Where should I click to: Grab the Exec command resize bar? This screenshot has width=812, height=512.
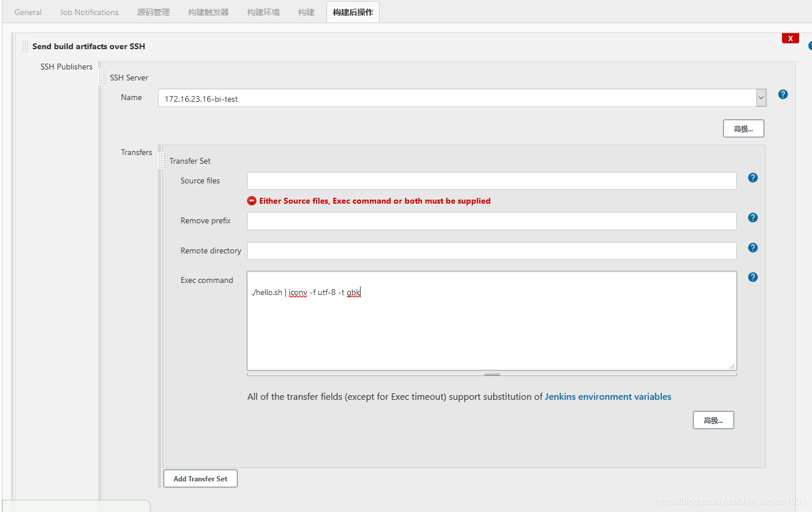[x=491, y=374]
